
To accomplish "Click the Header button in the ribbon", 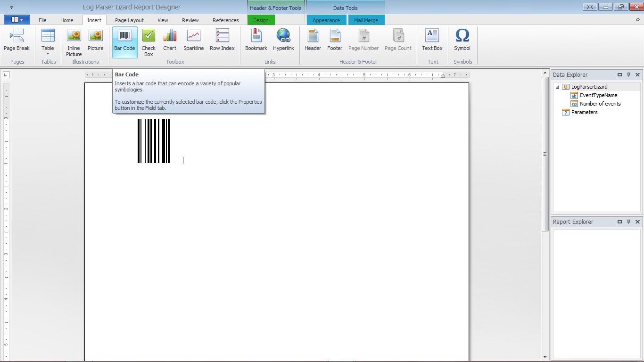I will 313,40.
